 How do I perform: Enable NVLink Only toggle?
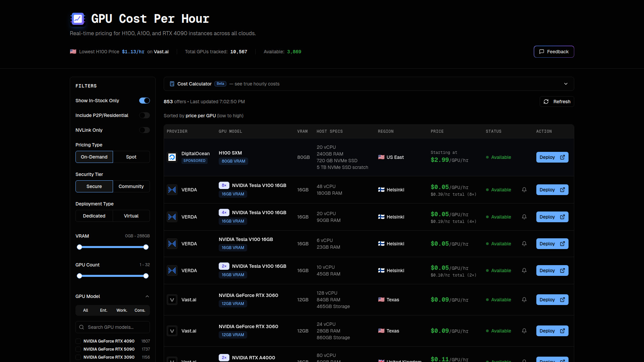(144, 130)
